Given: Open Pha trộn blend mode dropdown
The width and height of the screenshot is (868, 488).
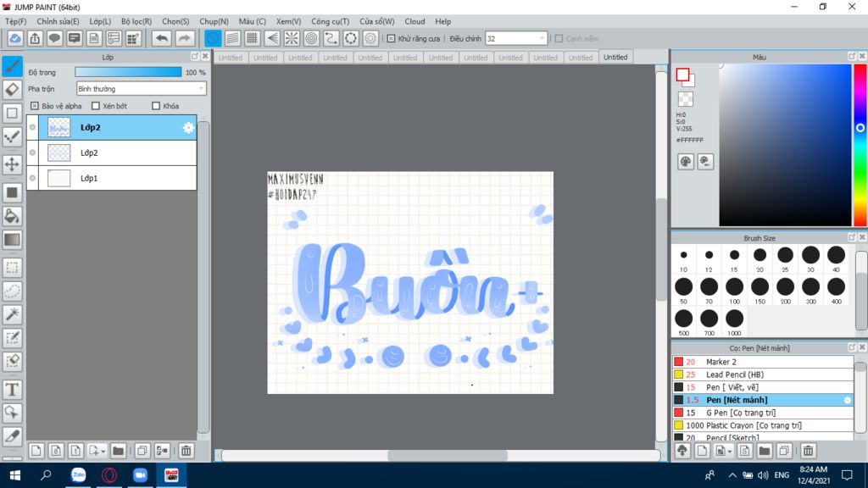Looking at the screenshot, I should [142, 88].
